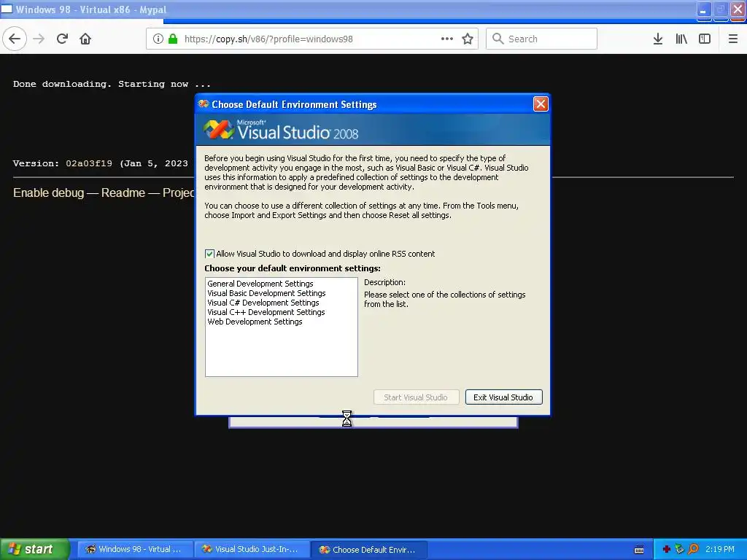This screenshot has width=747, height=560.
Task: Toggle the browser sidebar icon
Action: [705, 39]
